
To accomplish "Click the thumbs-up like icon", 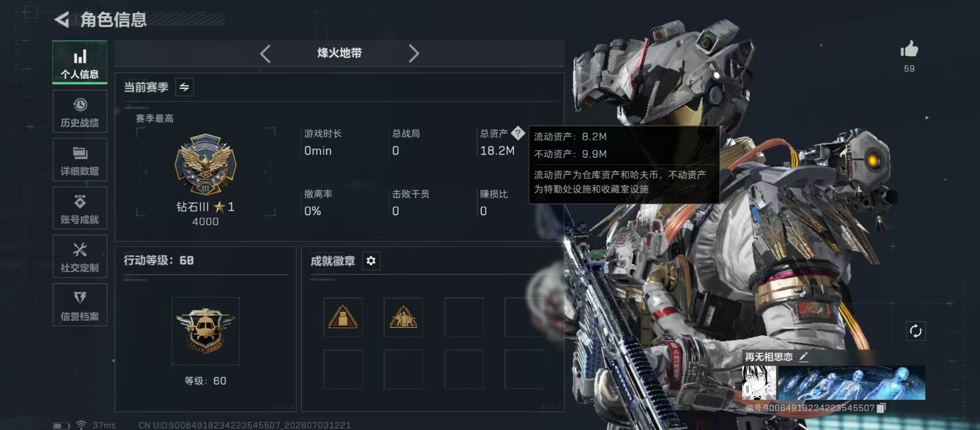I will pos(909,50).
